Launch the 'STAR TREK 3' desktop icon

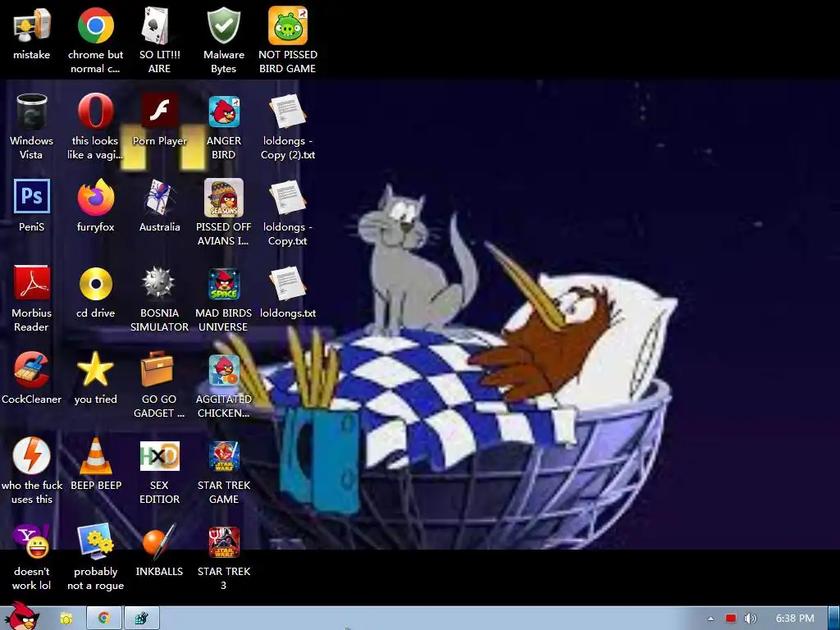click(x=224, y=542)
